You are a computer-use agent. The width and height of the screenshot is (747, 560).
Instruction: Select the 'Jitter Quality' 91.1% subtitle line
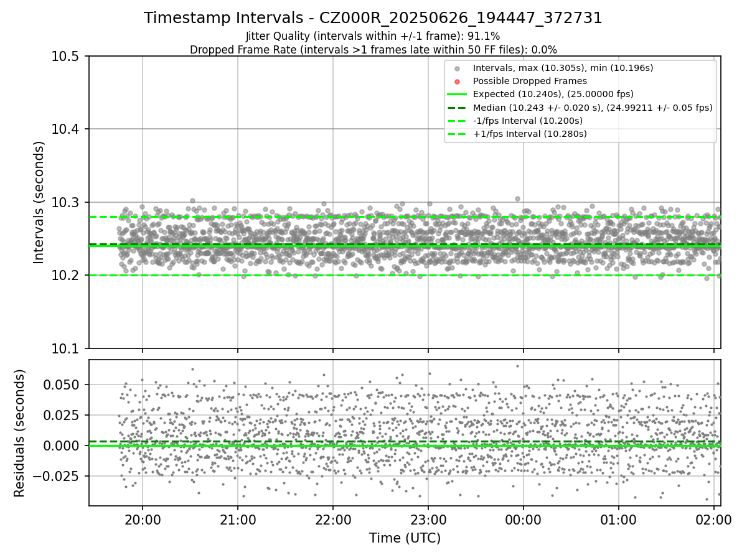coord(373,36)
